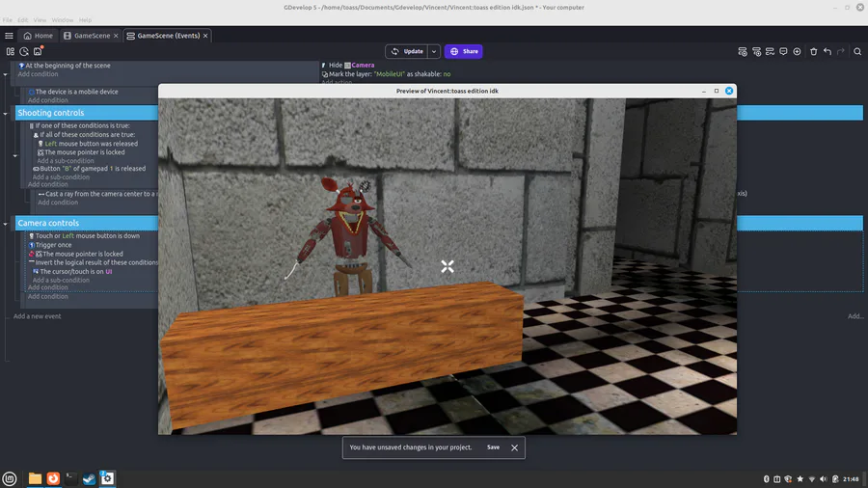Click the GDevelop taskbar icon
The width and height of the screenshot is (868, 488).
(107, 478)
